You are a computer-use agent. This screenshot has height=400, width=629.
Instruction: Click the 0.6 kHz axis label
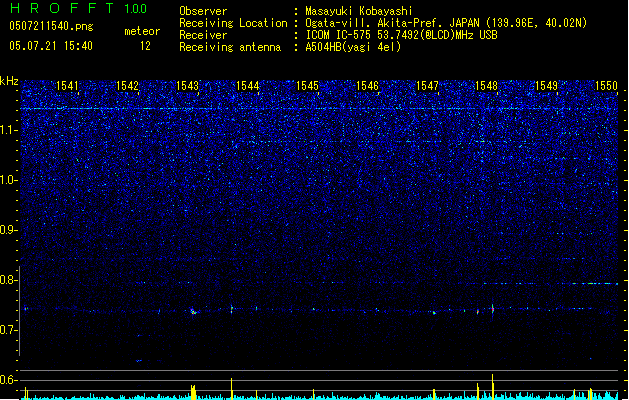[8, 380]
